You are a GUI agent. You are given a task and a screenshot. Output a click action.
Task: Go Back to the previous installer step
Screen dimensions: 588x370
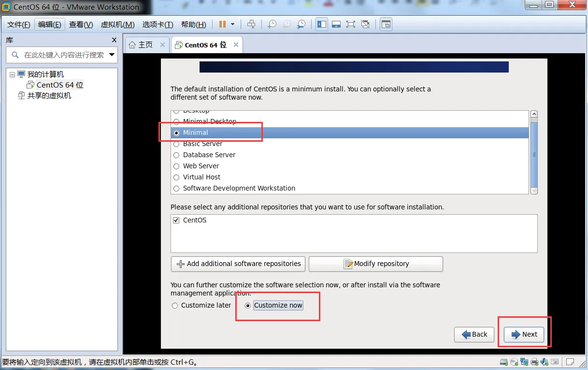click(474, 335)
